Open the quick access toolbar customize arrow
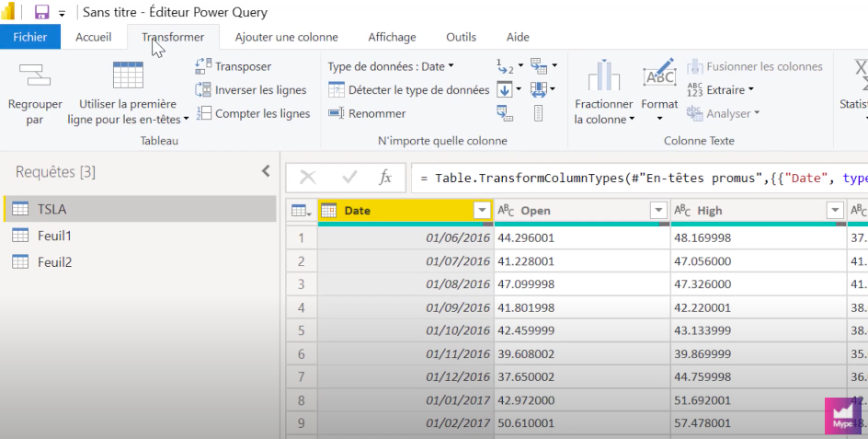The image size is (868, 439). pyautogui.click(x=62, y=13)
